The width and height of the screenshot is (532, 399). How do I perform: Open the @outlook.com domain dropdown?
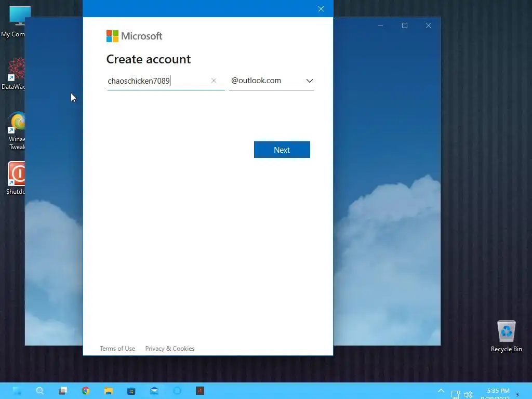271,81
